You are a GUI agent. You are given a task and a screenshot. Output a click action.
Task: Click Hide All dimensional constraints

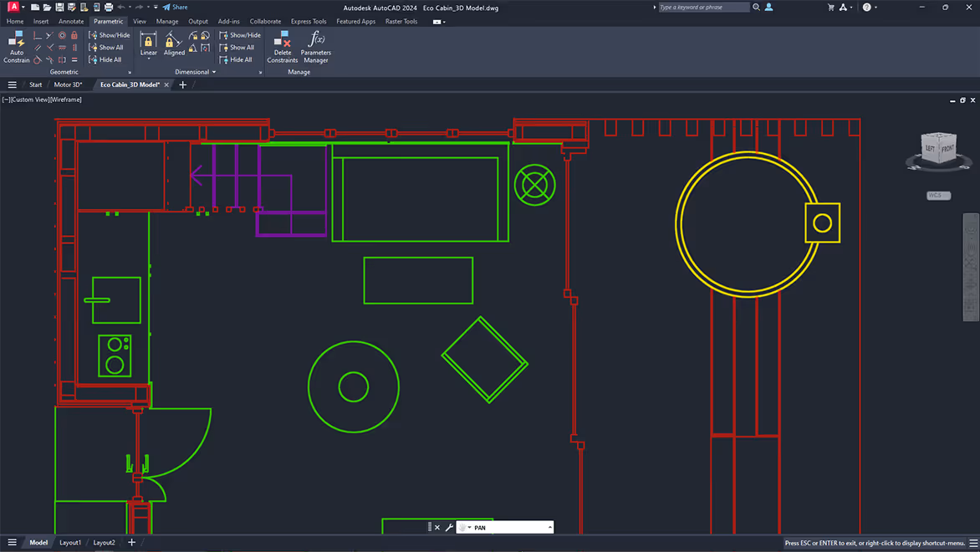(236, 60)
